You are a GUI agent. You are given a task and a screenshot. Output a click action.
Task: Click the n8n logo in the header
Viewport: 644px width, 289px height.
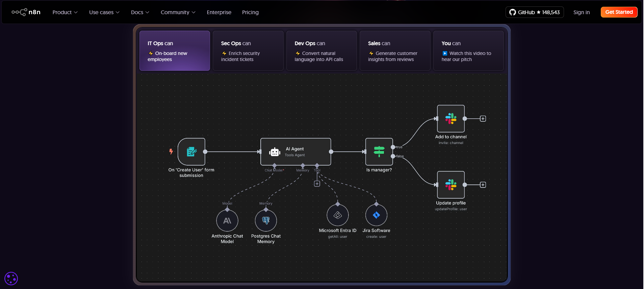[x=26, y=12]
